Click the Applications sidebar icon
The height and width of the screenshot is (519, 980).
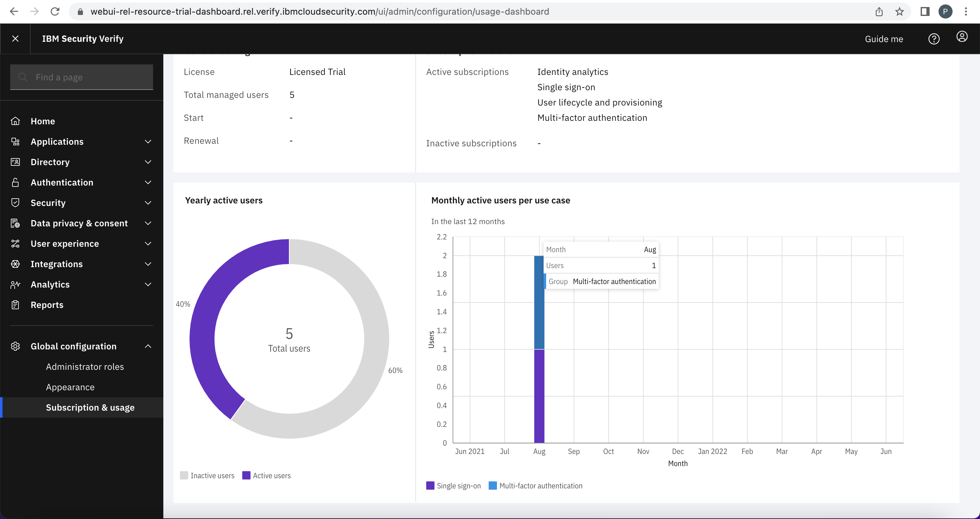[x=15, y=142]
